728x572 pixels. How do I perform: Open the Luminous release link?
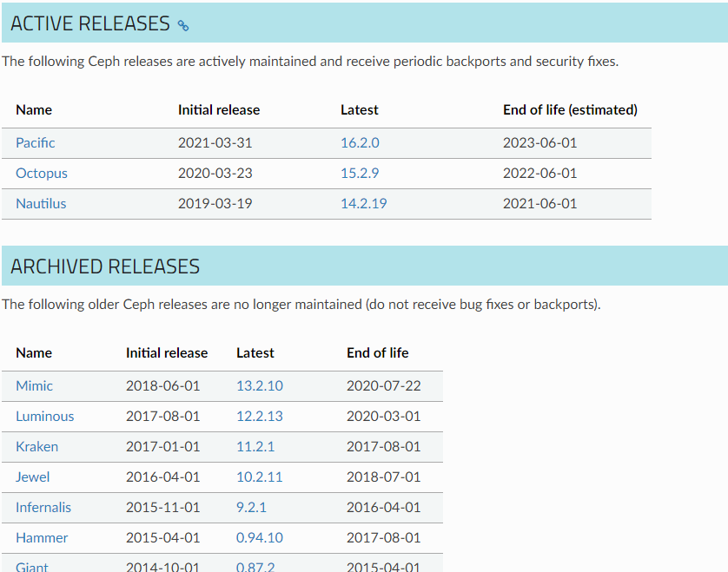45,416
